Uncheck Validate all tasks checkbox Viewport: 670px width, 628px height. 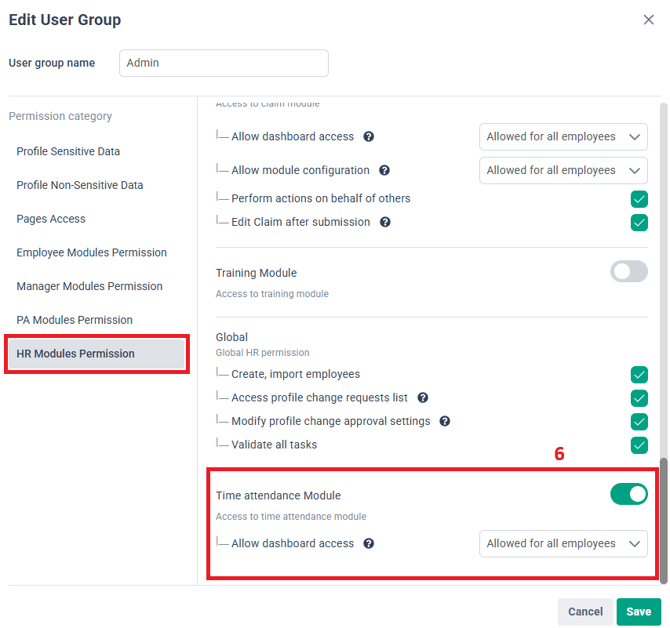click(639, 445)
